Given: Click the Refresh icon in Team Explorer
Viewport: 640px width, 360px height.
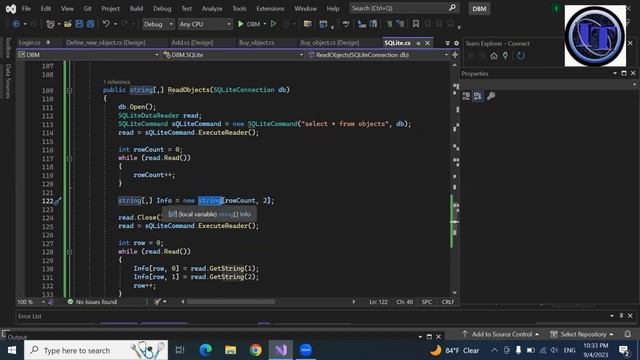Looking at the screenshot, I should (521, 56).
